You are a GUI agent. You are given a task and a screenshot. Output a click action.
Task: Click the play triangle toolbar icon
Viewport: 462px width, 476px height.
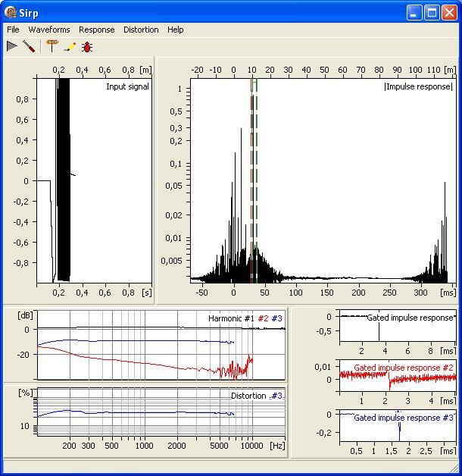tap(12, 46)
